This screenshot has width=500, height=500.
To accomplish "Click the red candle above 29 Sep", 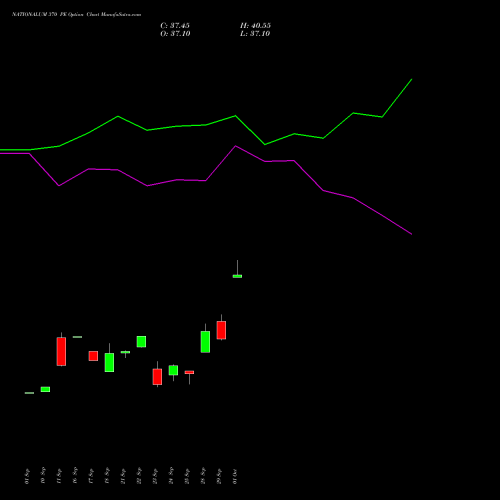I will pyautogui.click(x=221, y=330).
